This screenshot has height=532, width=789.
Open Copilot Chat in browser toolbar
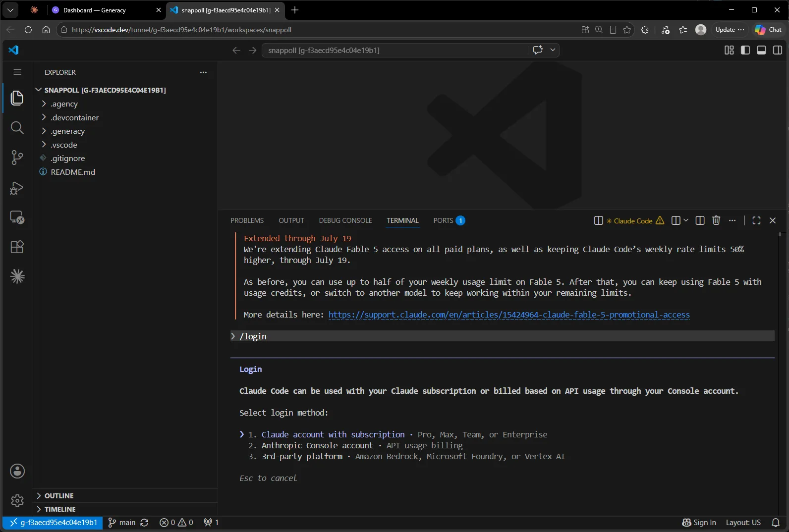click(x=768, y=30)
